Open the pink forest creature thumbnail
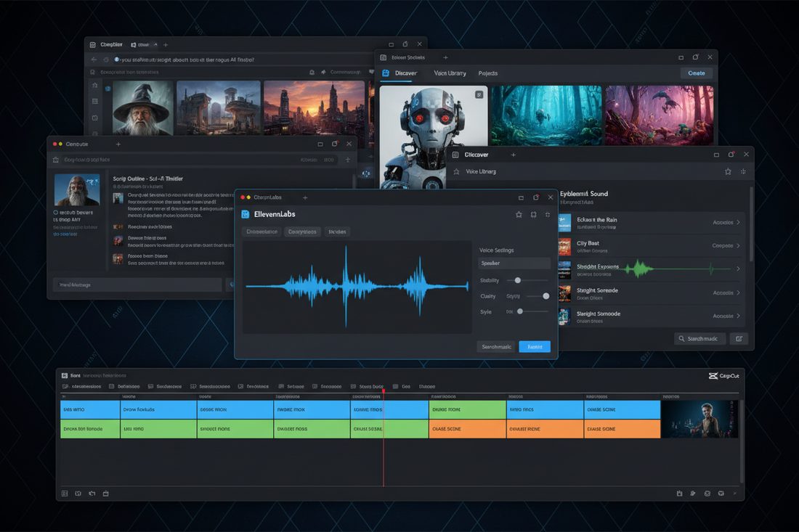Screen dimensions: 799x532 pyautogui.click(x=660, y=115)
